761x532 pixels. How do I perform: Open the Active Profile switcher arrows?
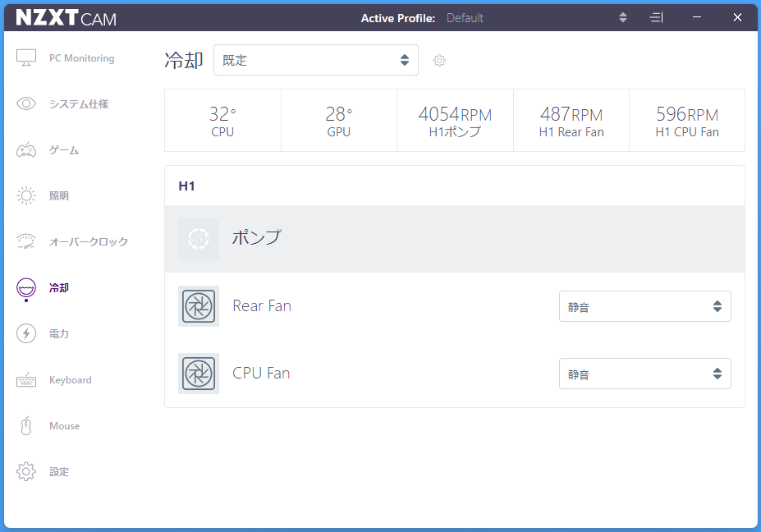tap(623, 17)
